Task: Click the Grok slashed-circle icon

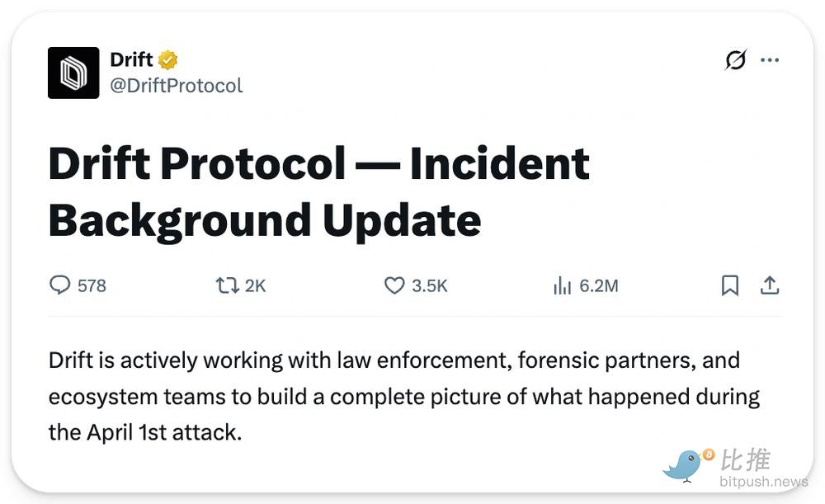Action: pos(735,60)
